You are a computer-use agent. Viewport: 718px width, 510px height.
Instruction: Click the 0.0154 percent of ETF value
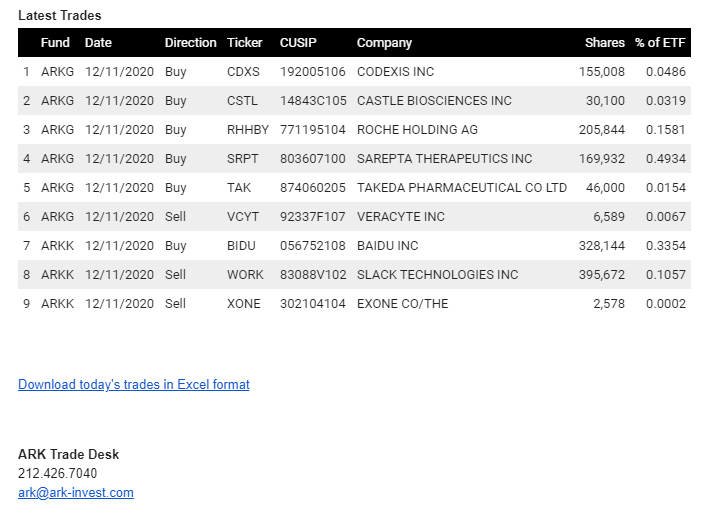coord(666,188)
